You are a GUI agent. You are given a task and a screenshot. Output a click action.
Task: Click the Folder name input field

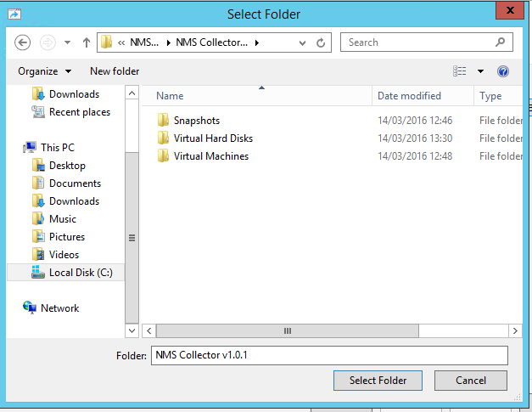(329, 355)
